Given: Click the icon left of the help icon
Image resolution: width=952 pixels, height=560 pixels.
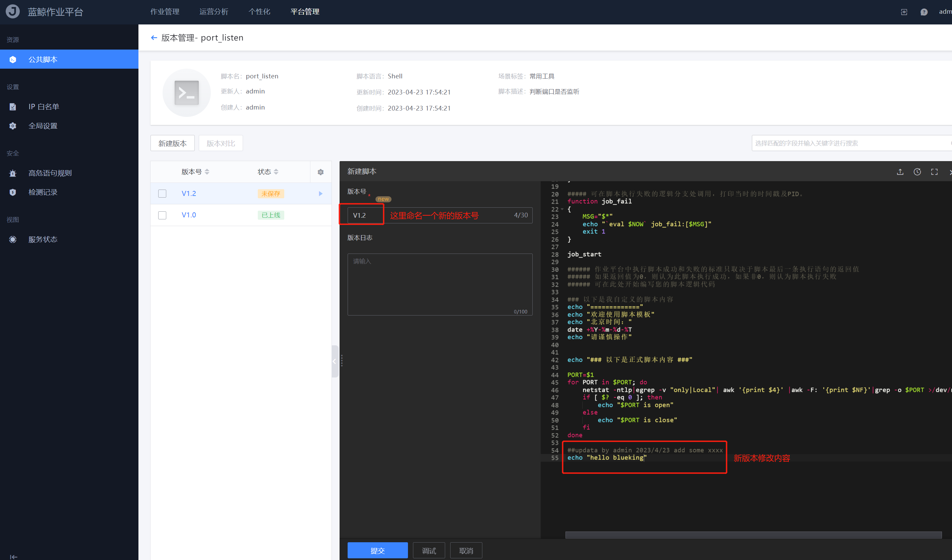Looking at the screenshot, I should (x=904, y=12).
